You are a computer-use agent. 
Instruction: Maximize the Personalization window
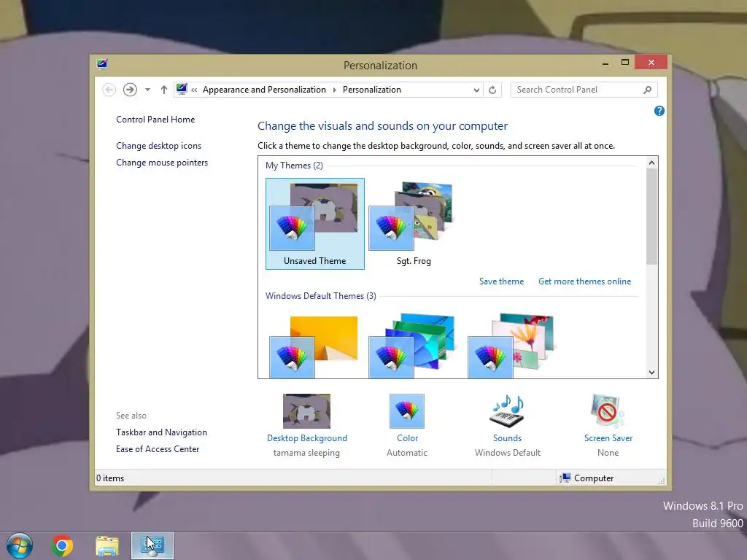[x=625, y=63]
